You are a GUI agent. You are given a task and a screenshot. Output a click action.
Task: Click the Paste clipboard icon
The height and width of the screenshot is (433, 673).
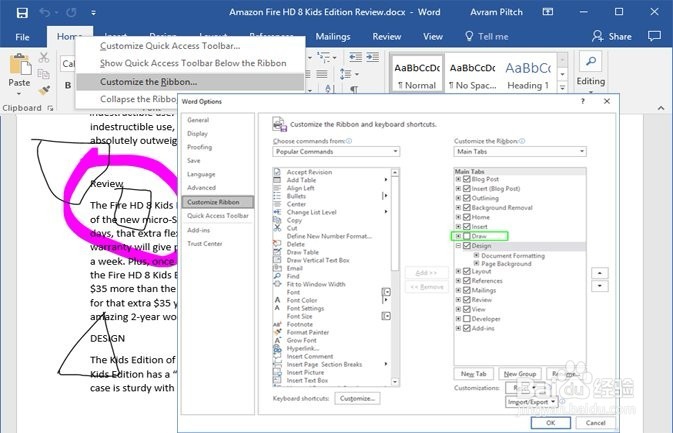click(x=20, y=65)
